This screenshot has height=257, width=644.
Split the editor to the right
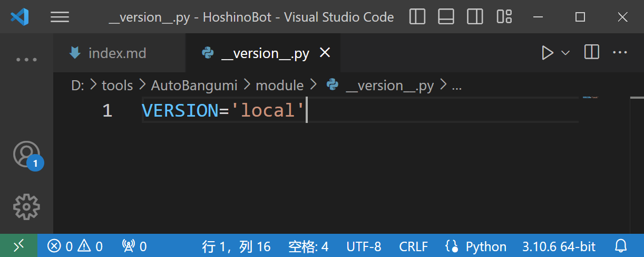point(592,52)
